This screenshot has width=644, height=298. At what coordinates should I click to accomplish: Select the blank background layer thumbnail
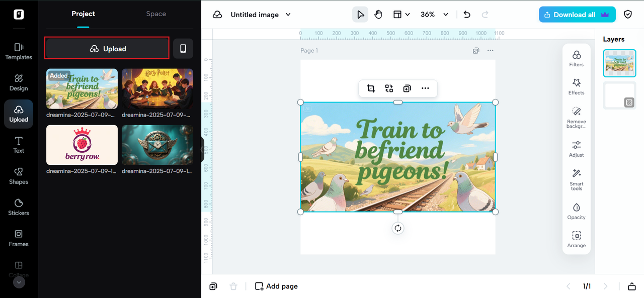(x=619, y=95)
